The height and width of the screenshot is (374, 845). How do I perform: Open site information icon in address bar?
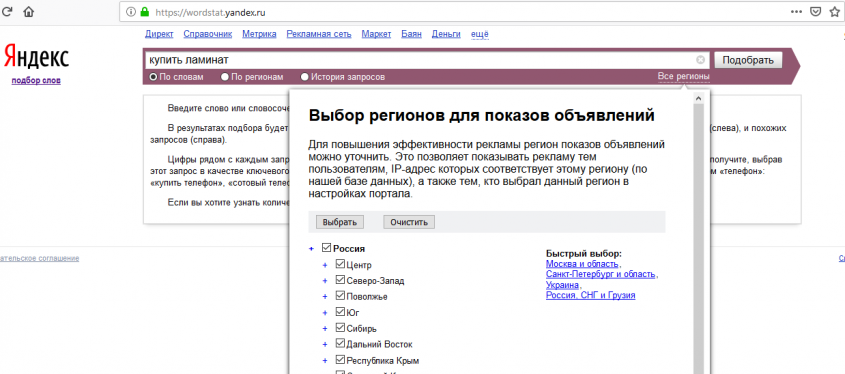click(130, 11)
